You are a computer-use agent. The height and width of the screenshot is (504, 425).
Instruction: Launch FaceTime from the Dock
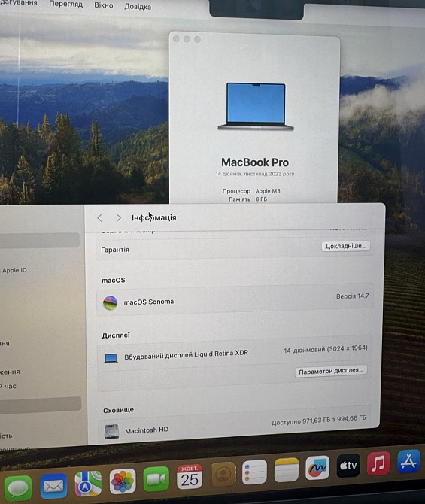[x=156, y=479]
